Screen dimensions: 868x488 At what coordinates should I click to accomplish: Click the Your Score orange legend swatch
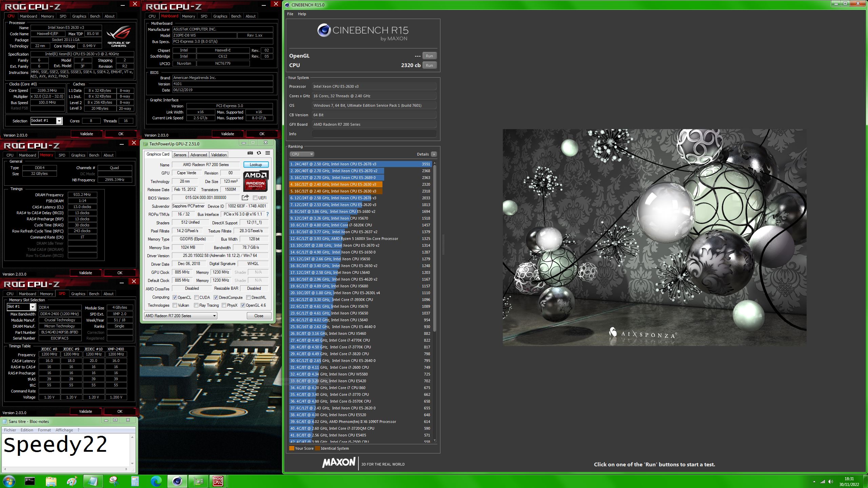pyautogui.click(x=292, y=448)
